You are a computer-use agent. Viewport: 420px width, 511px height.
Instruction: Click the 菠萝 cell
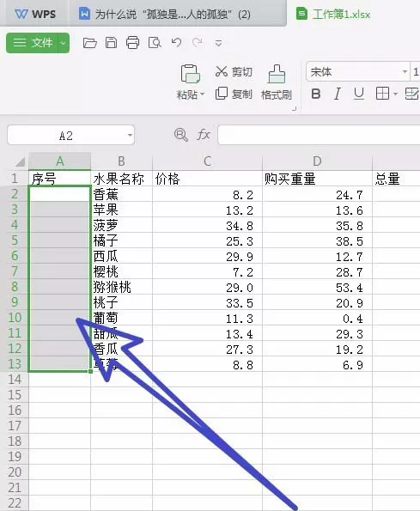[121, 225]
